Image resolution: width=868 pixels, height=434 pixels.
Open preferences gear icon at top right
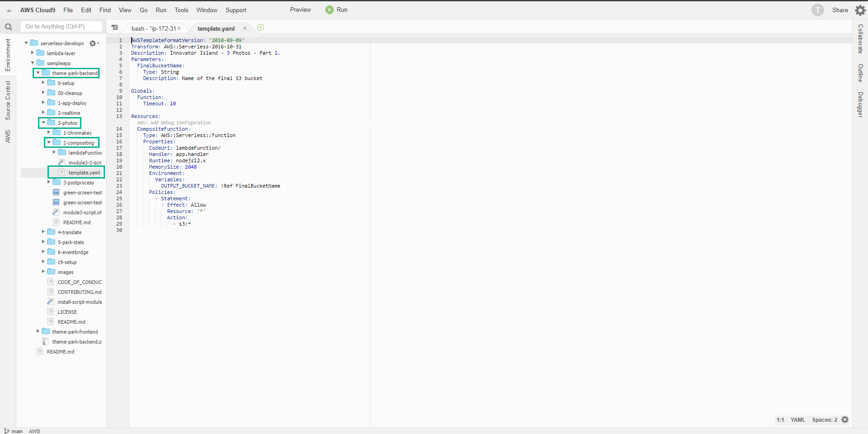point(860,10)
